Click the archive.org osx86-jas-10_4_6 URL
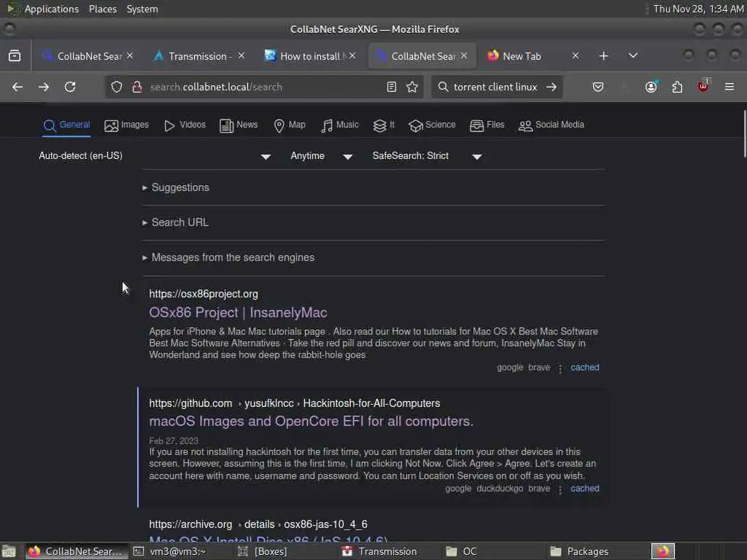This screenshot has width=747, height=560. (x=258, y=524)
